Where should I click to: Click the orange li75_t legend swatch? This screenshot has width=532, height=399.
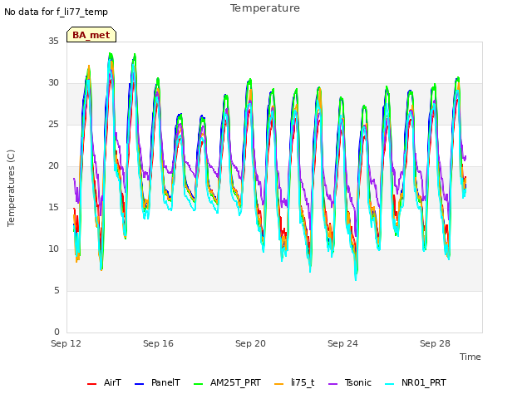279,384
